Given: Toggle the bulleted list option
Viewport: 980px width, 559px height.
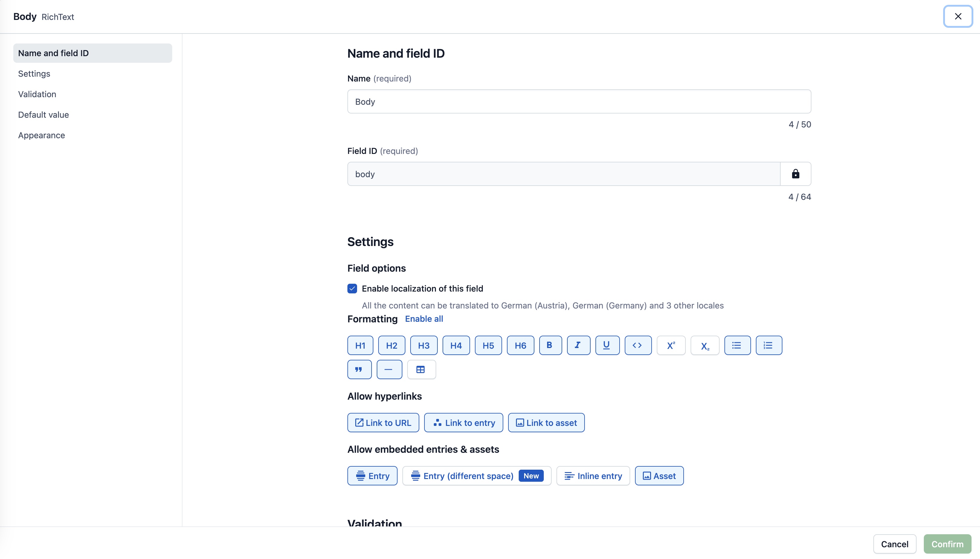Looking at the screenshot, I should (x=737, y=345).
